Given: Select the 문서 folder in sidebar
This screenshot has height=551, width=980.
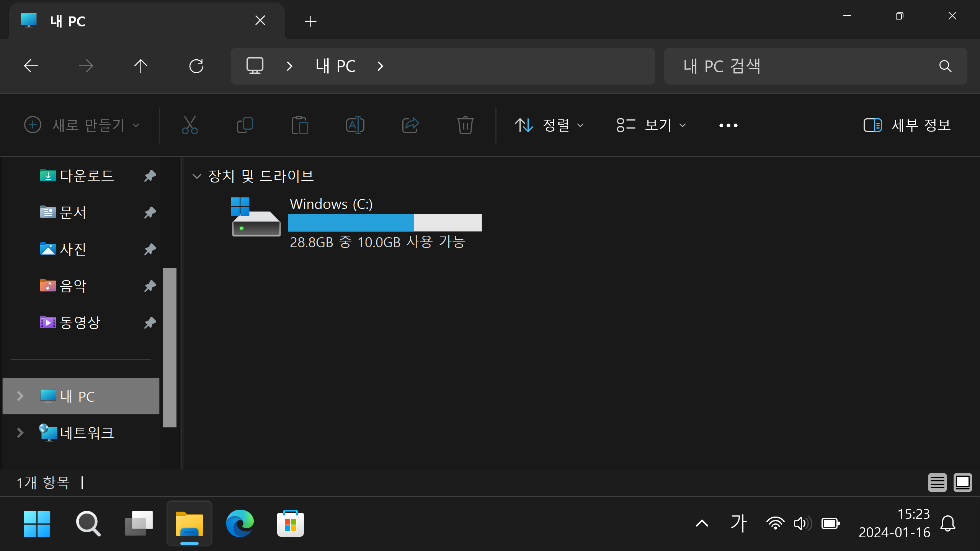Looking at the screenshot, I should tap(73, 212).
